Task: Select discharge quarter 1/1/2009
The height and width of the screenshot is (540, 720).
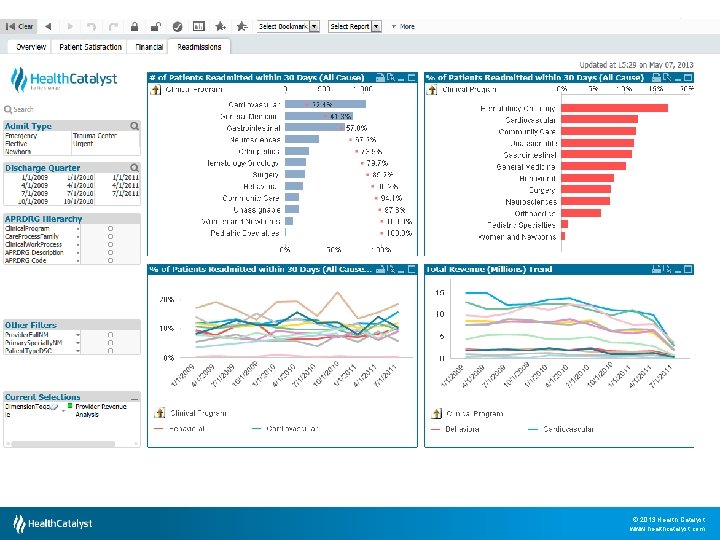Action: coord(35,177)
